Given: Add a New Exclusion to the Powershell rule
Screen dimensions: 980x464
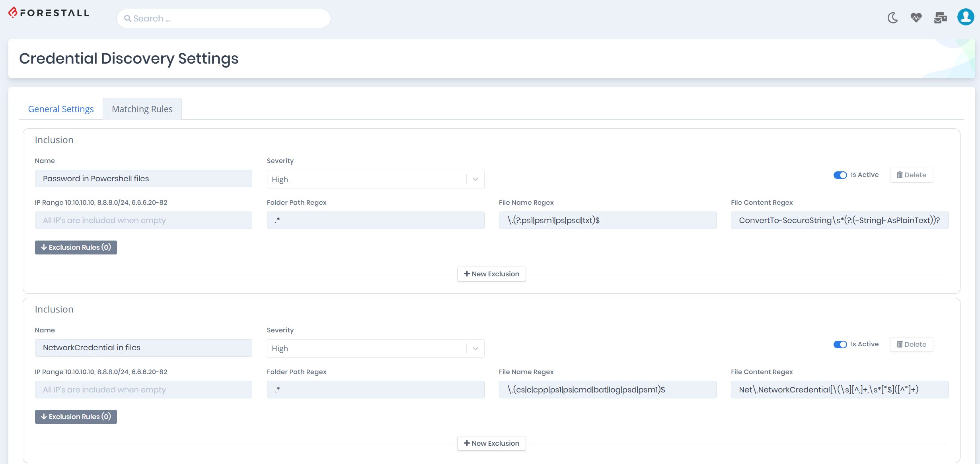Looking at the screenshot, I should click(x=491, y=274).
